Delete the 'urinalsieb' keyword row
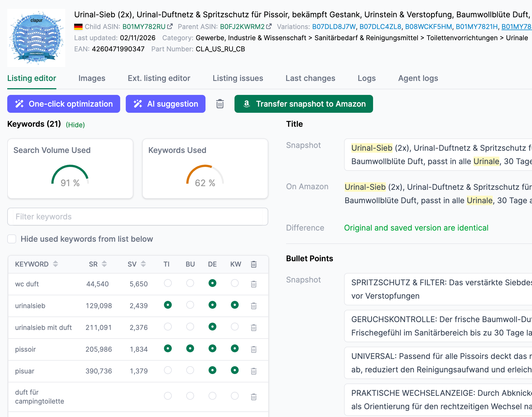This screenshot has width=532, height=417. pyautogui.click(x=253, y=306)
